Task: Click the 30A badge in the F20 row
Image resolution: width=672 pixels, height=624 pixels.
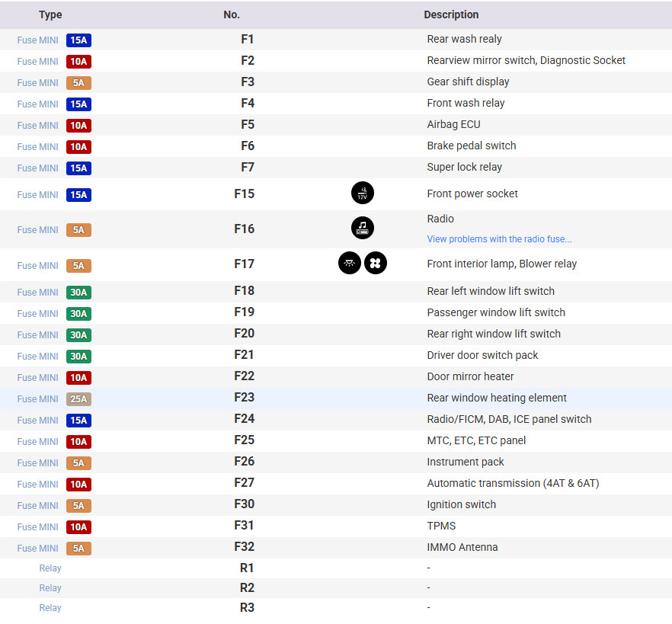Action: (x=79, y=335)
